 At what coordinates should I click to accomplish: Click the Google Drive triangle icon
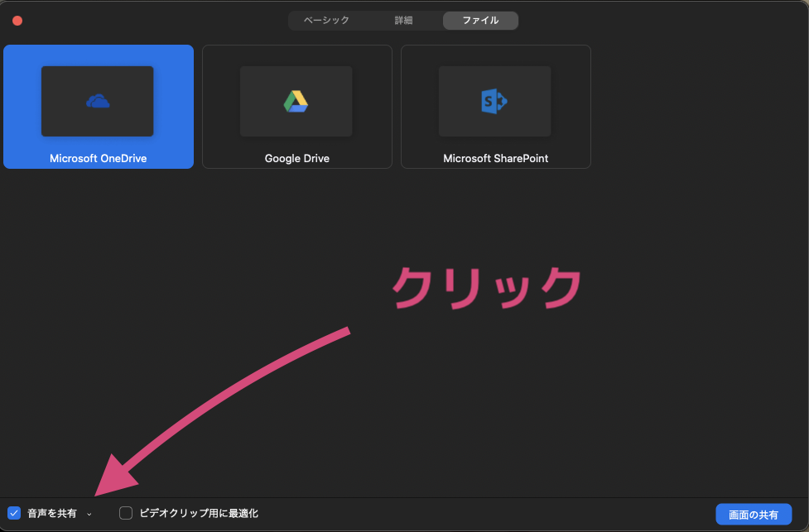pyautogui.click(x=296, y=101)
